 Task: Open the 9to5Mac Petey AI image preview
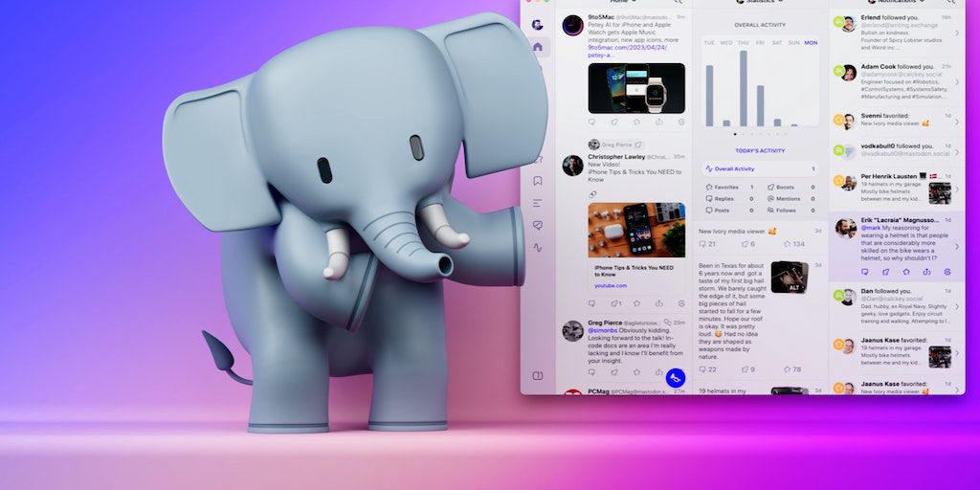pyautogui.click(x=636, y=88)
